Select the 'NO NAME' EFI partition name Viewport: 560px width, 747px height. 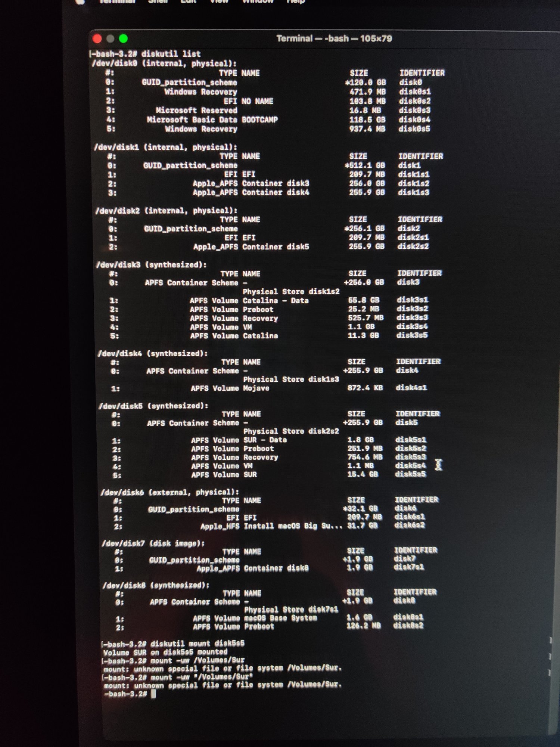pos(257,101)
